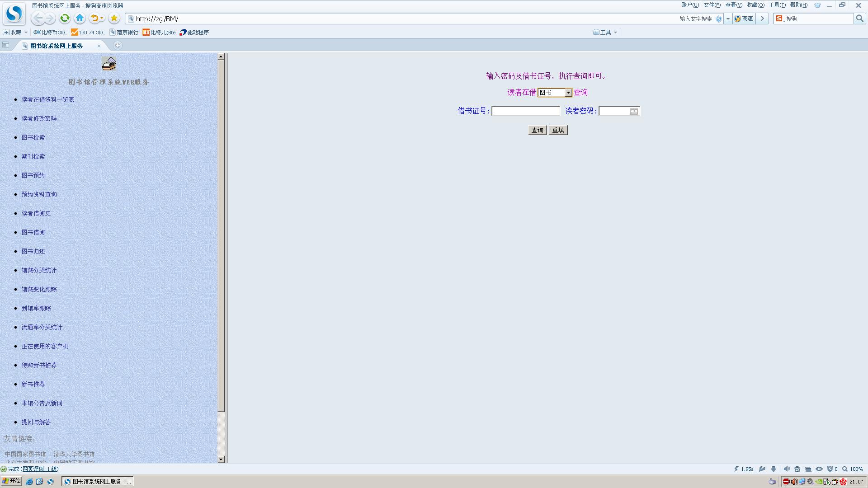Click the favorites star icon

pyautogui.click(x=114, y=19)
